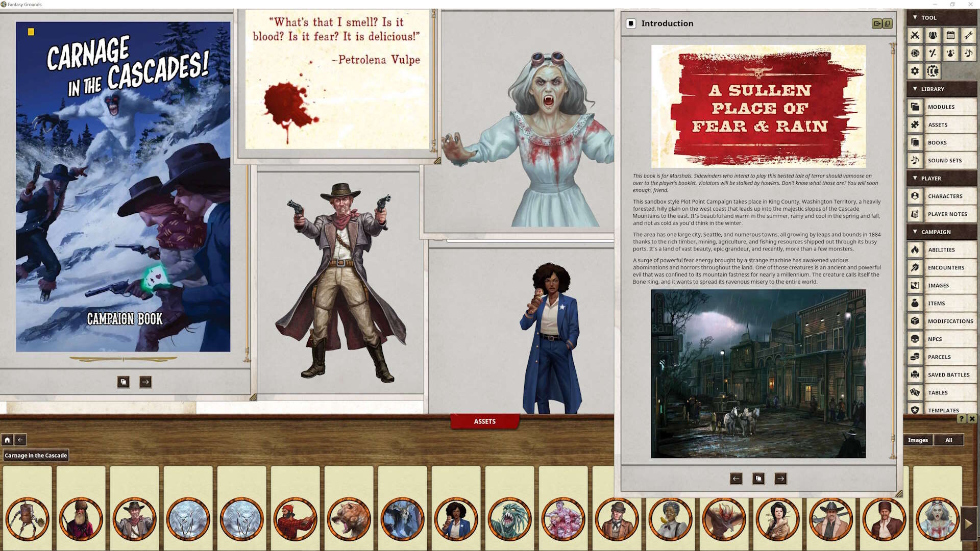Switch to the Images filter tab in Assets
The height and width of the screenshot is (551, 980).
pos(917,440)
